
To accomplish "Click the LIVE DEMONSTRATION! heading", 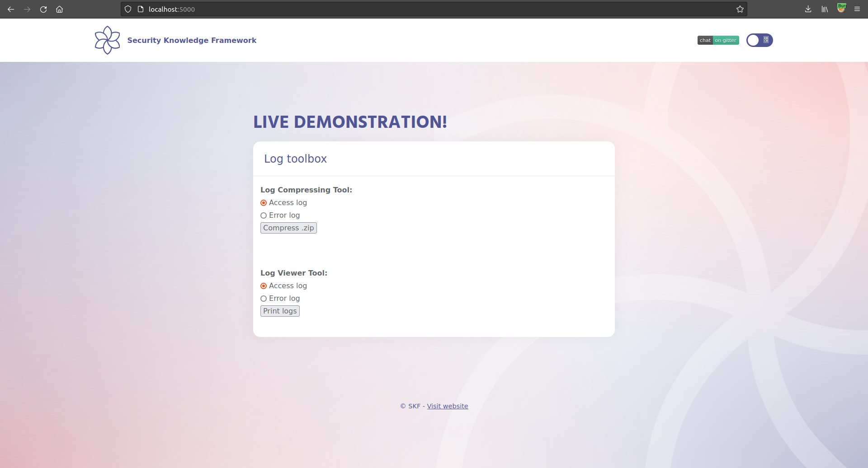I will (x=350, y=122).
